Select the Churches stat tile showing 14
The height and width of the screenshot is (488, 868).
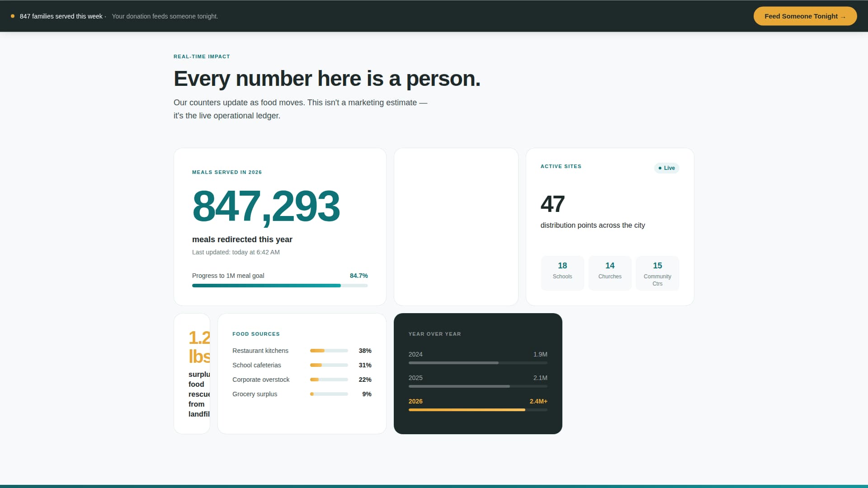[610, 273]
